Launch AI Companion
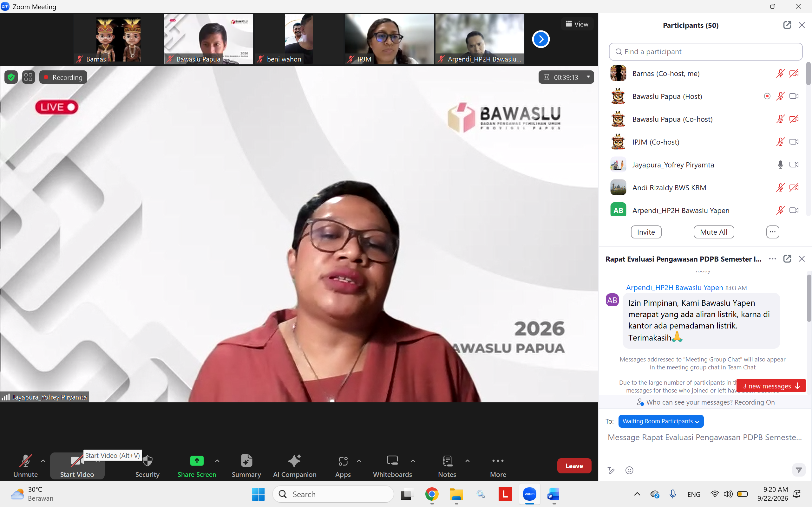The height and width of the screenshot is (507, 812). pos(294,466)
